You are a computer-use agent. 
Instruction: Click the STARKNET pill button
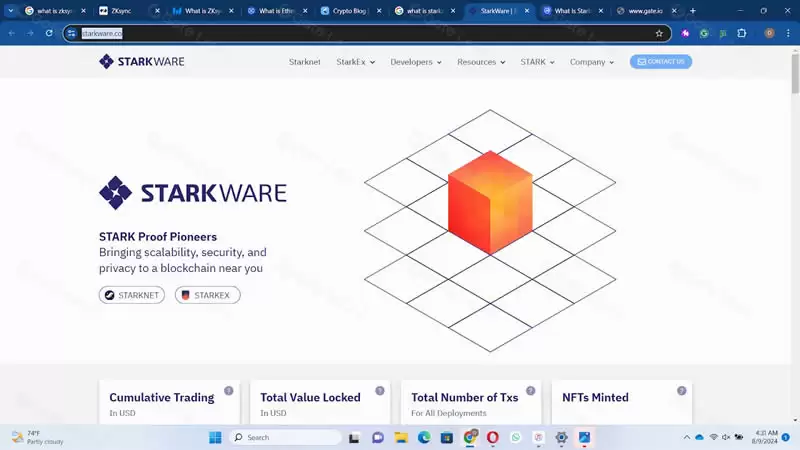tap(132, 295)
